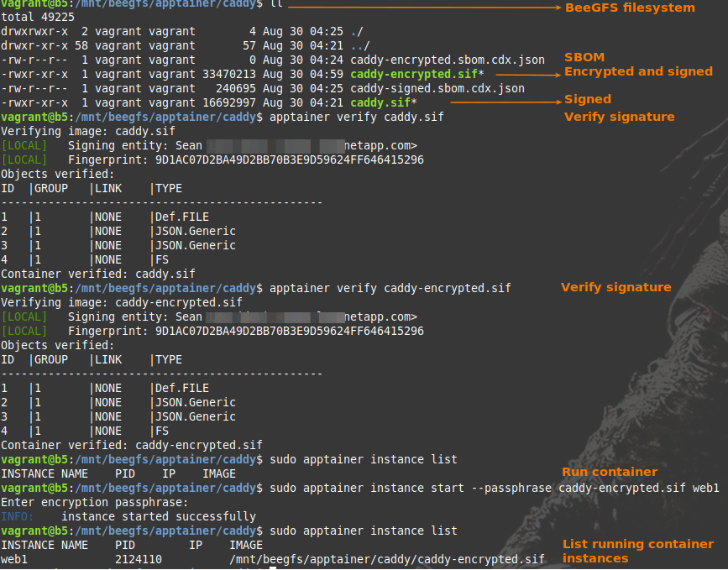Click web1 in the instance list row
The image size is (728, 570).
[14, 559]
